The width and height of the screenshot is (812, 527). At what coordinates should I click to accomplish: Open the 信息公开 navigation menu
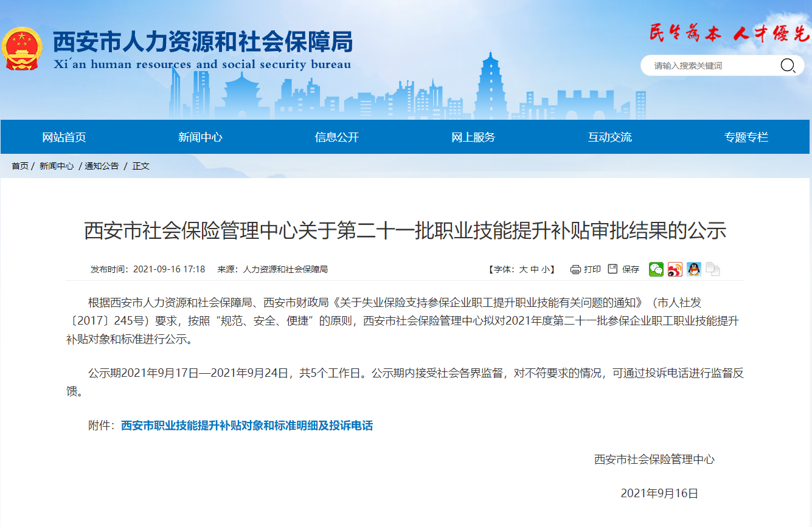tap(336, 137)
